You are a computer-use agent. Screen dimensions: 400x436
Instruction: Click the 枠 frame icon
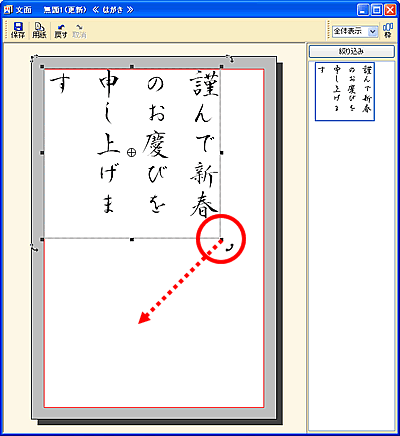click(x=388, y=30)
